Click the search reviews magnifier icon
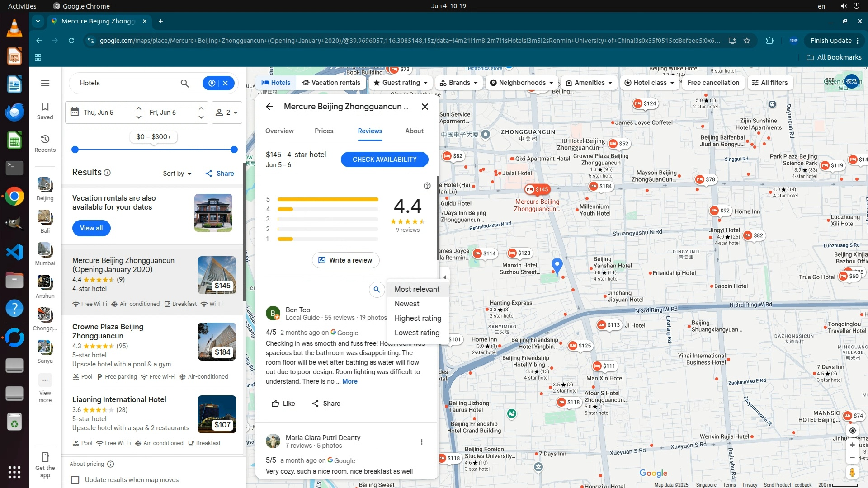The height and width of the screenshot is (488, 868). [x=377, y=290]
